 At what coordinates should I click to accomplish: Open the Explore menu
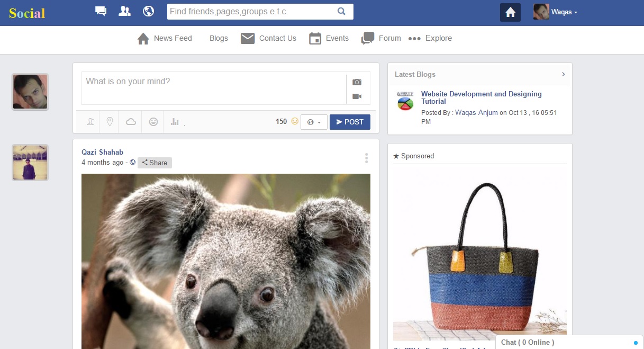pos(430,38)
